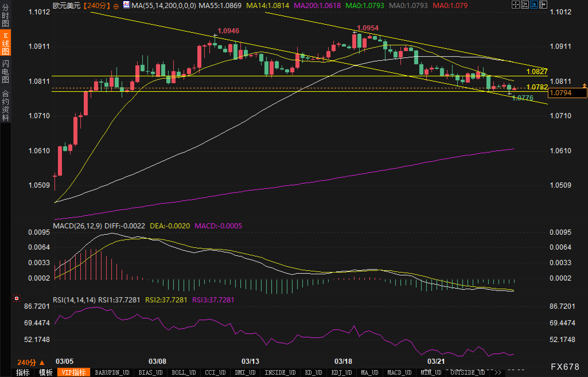Open 合约资料 panel in left sidebar
Image resolution: width=588 pixels, height=377 pixels.
[x=5, y=105]
